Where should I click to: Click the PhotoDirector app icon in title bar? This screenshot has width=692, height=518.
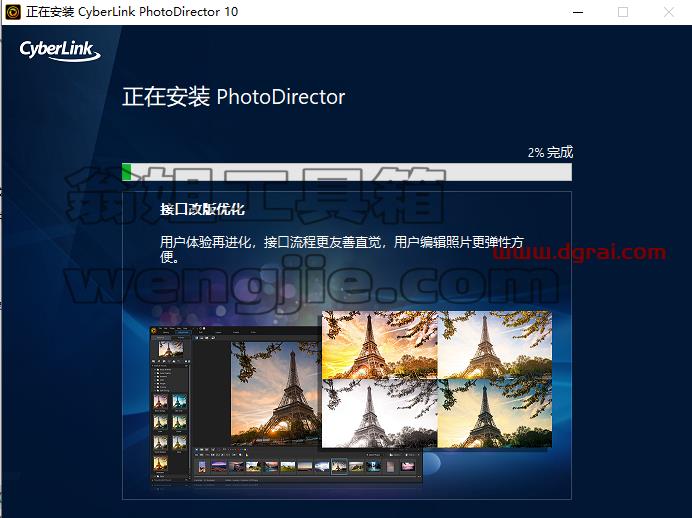click(13, 12)
